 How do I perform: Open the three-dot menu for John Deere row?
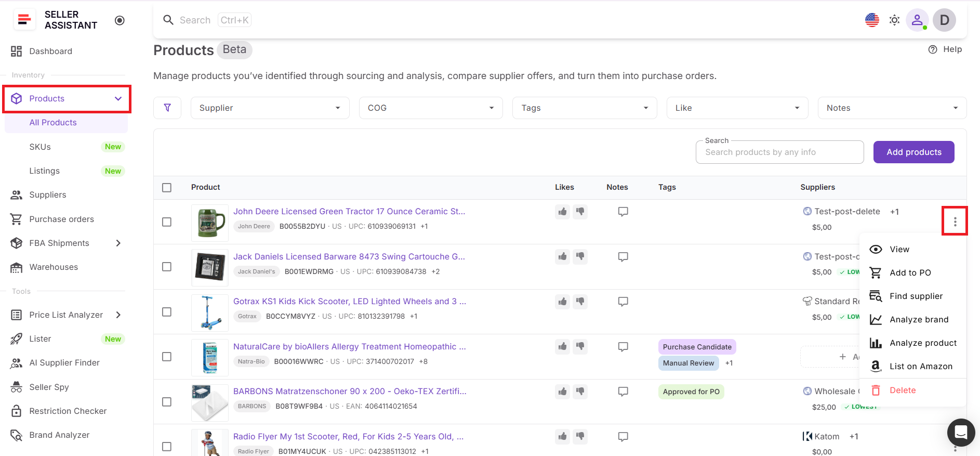(x=955, y=222)
